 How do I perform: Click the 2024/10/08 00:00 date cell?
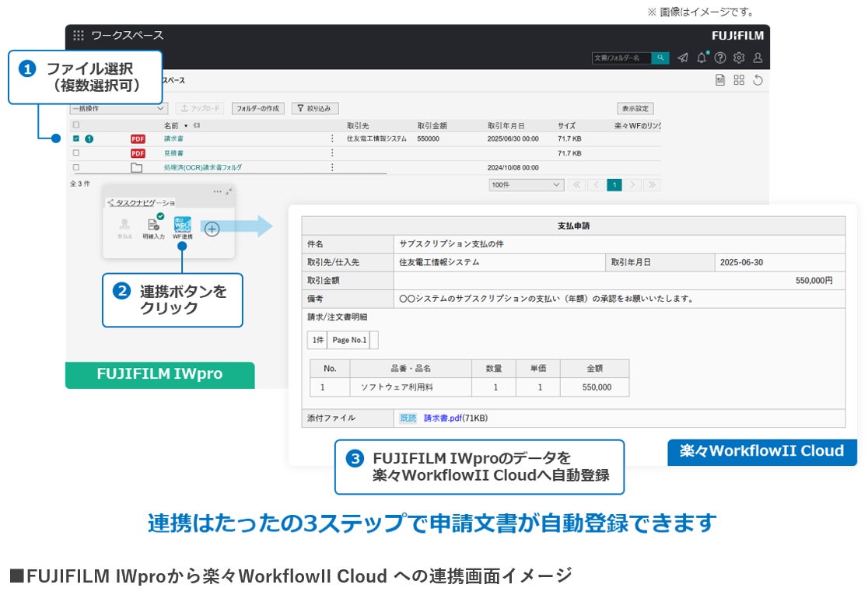513,167
